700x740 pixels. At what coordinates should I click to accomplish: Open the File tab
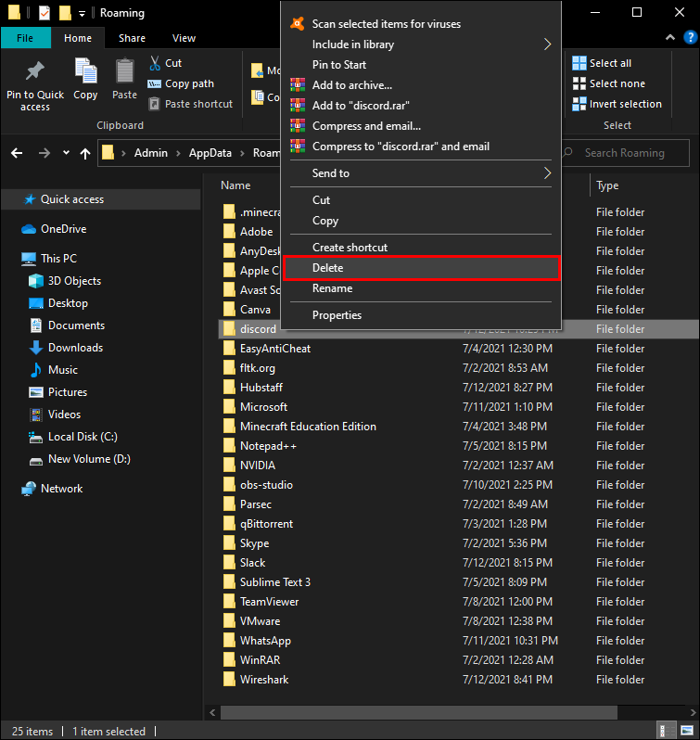(x=25, y=38)
